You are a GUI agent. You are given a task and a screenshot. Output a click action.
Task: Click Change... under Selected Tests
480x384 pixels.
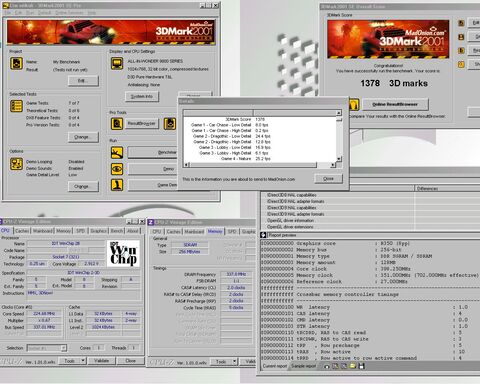(x=83, y=137)
